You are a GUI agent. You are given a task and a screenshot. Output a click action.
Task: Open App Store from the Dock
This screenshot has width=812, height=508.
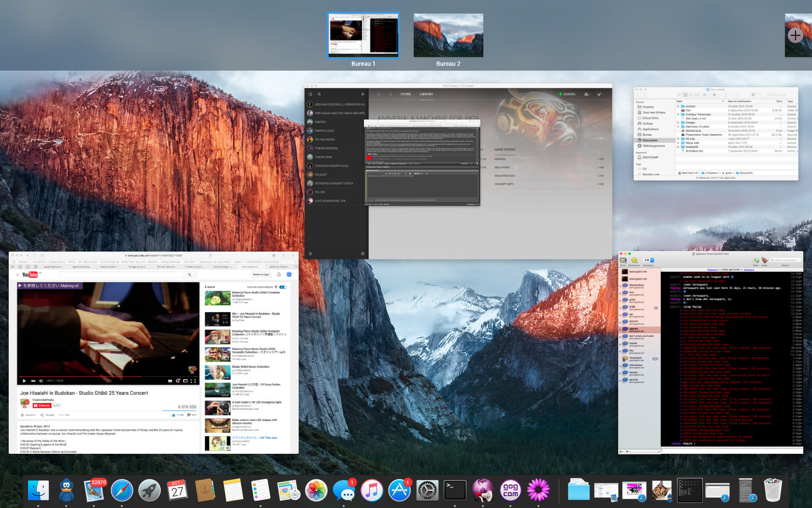399,491
